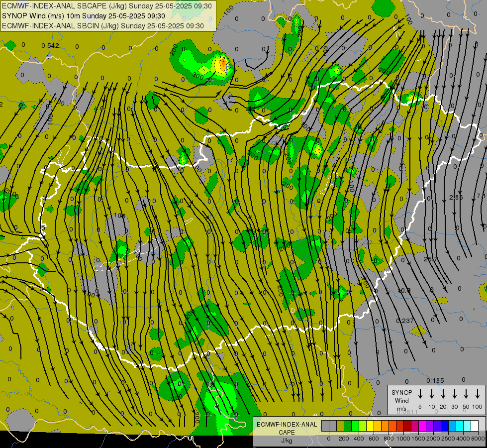Click the 200 tick label on the CAPE scale

(x=344, y=439)
